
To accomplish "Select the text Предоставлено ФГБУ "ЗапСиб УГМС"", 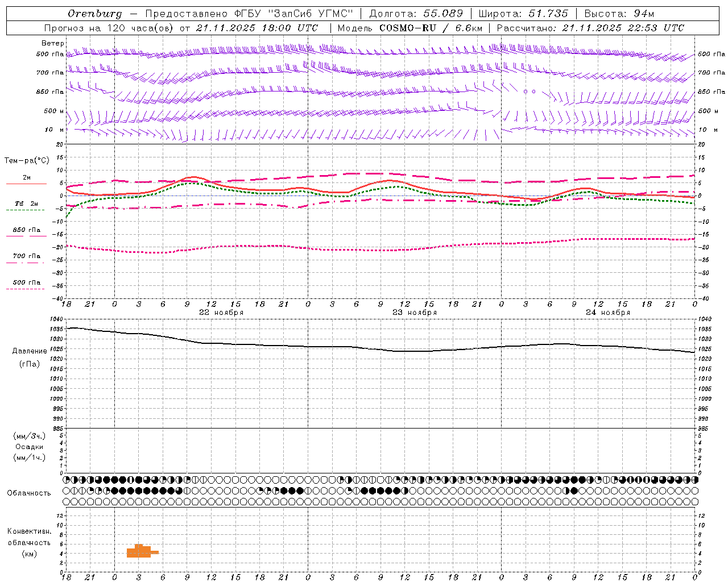I will pyautogui.click(x=249, y=14).
